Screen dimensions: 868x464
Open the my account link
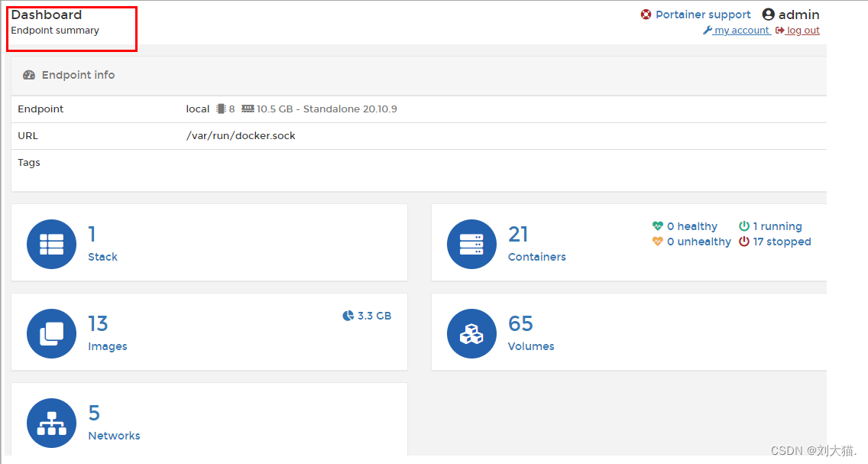(x=742, y=31)
